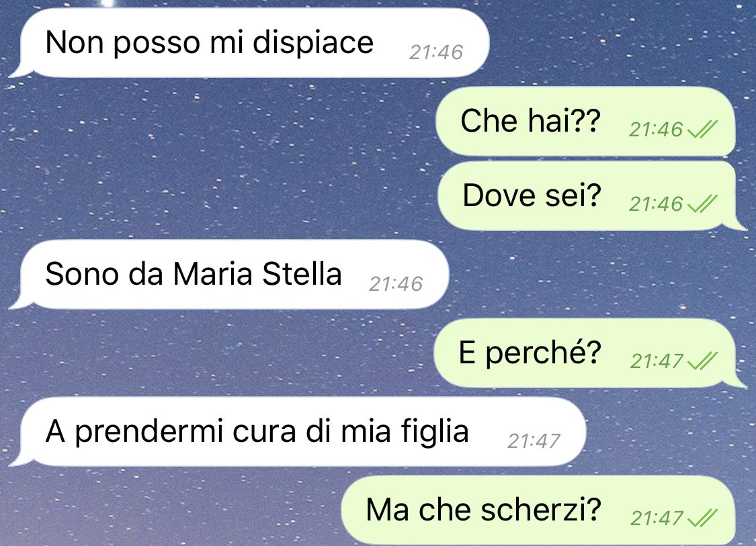Click the 21:47 timestamp on "Ma che scherzi?"

657,518
